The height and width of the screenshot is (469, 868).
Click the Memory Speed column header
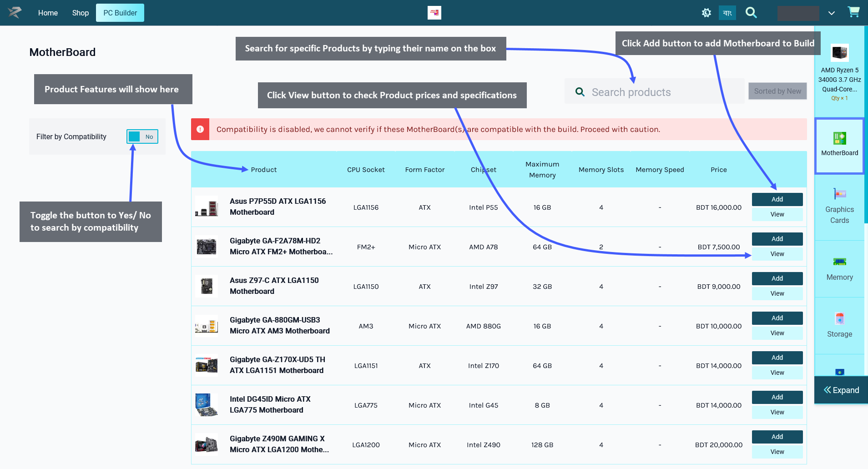click(x=660, y=170)
